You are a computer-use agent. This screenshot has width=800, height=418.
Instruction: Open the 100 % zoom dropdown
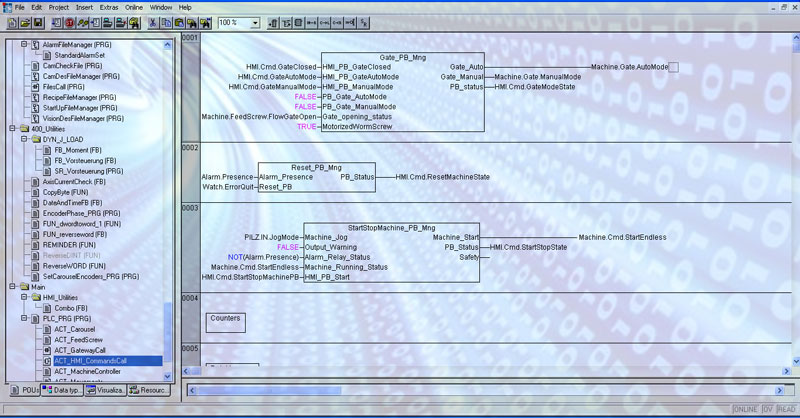coord(255,23)
